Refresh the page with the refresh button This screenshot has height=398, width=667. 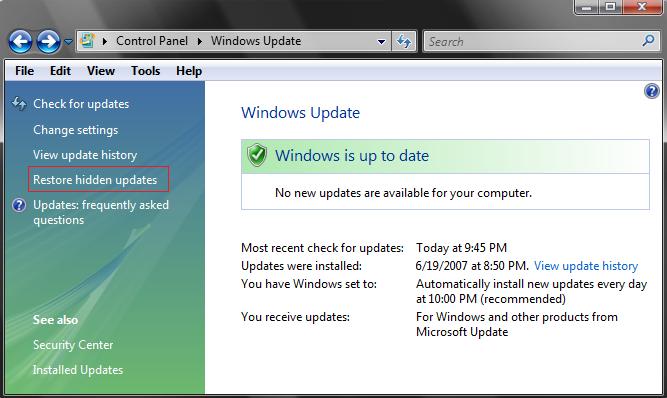pos(403,42)
